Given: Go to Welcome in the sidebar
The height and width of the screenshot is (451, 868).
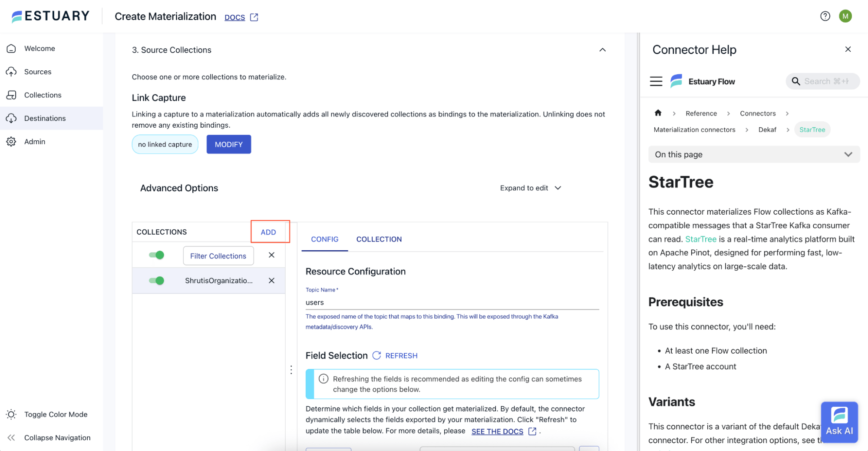Looking at the screenshot, I should click(x=51, y=48).
